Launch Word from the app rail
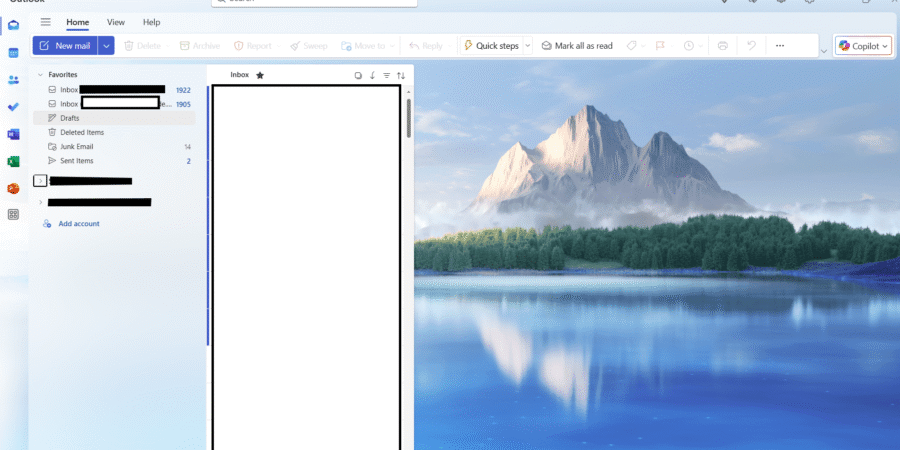This screenshot has width=900, height=450. point(13,134)
